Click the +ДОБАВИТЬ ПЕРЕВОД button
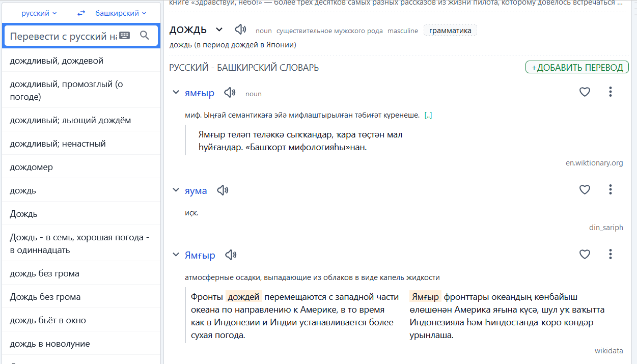 pos(577,68)
